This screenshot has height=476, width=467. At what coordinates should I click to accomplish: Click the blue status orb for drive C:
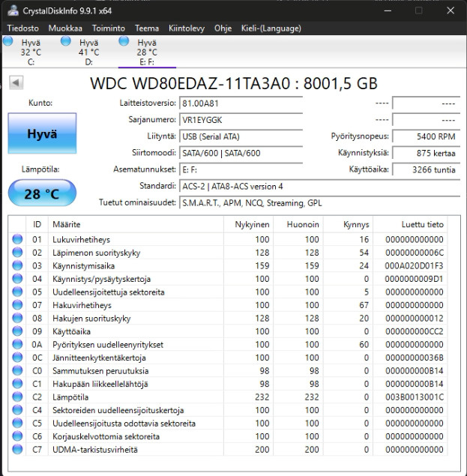coord(8,41)
